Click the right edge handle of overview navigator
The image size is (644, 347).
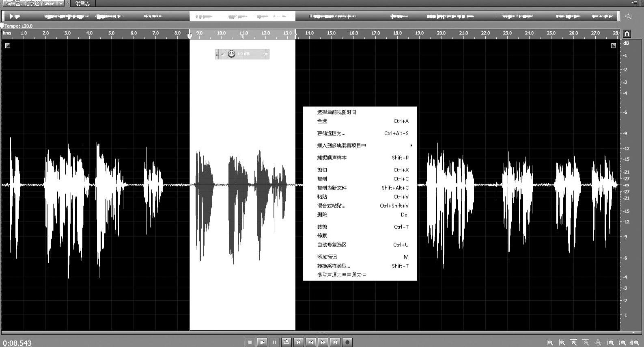[618, 16]
